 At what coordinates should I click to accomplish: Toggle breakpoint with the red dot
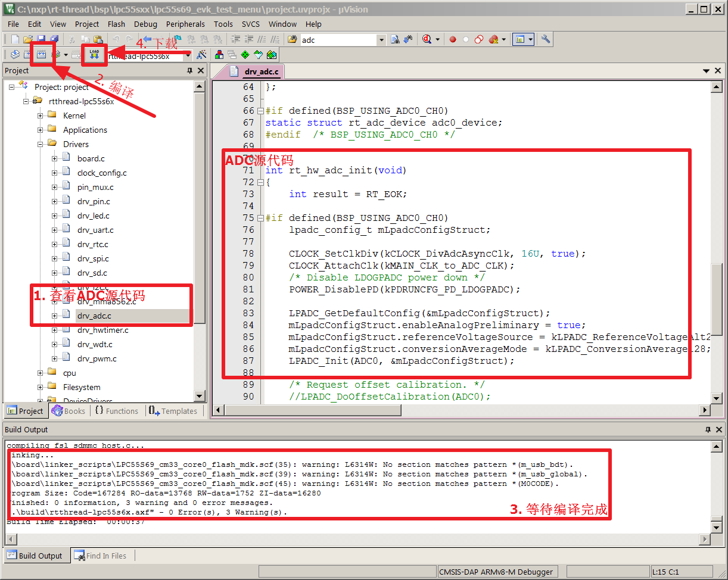(x=453, y=40)
